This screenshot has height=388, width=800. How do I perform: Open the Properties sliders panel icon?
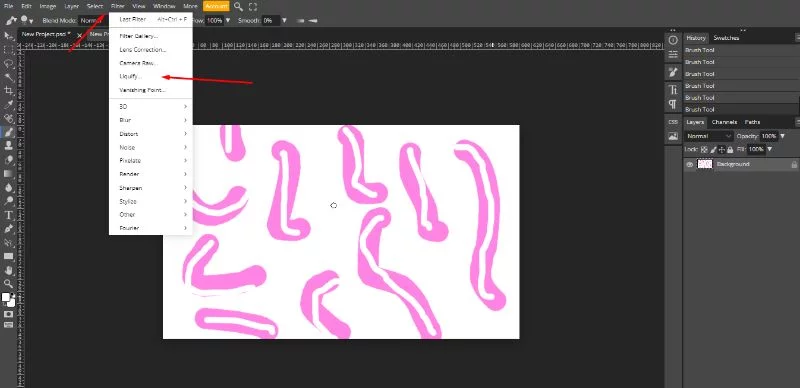pyautogui.click(x=673, y=54)
